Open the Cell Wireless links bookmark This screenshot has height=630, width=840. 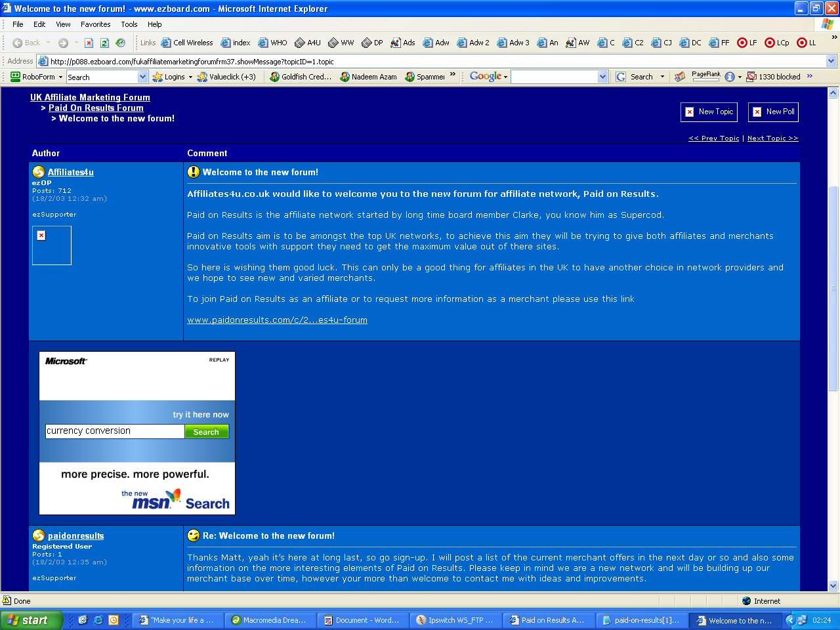187,43
